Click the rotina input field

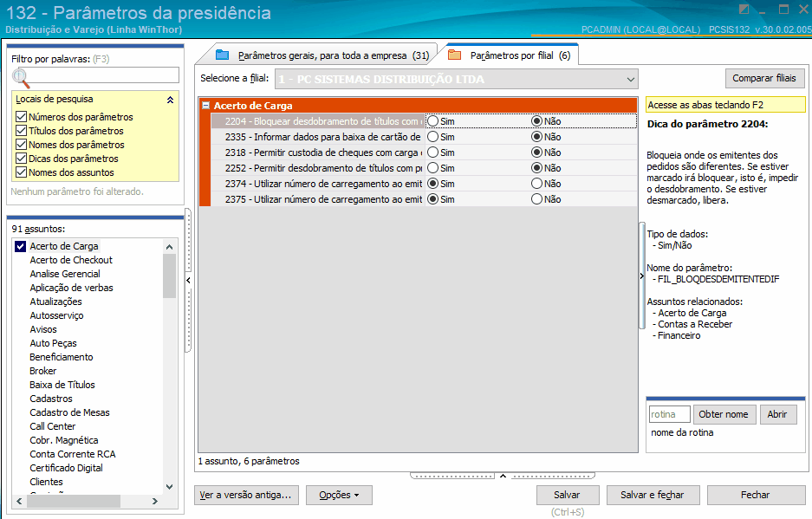tap(669, 414)
